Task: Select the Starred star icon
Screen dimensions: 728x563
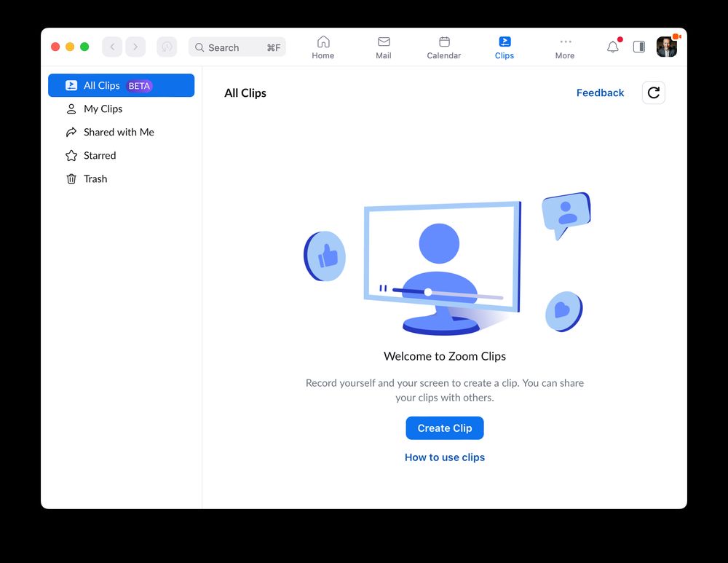Action: click(71, 155)
